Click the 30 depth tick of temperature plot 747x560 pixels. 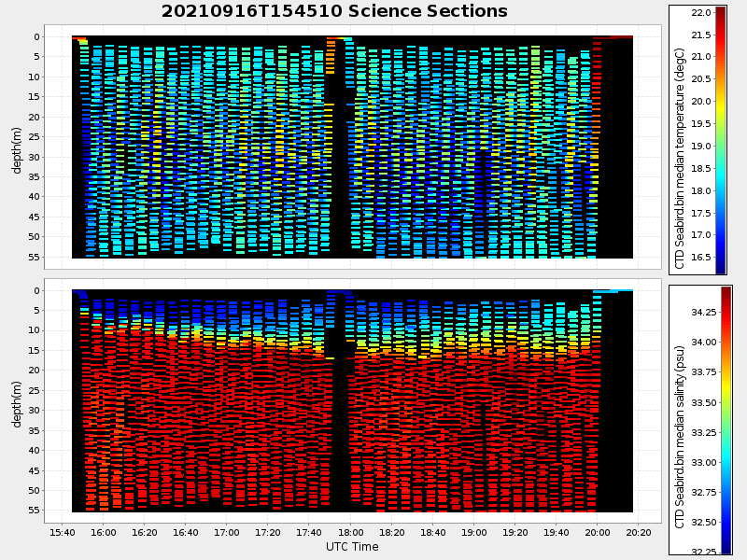point(35,157)
